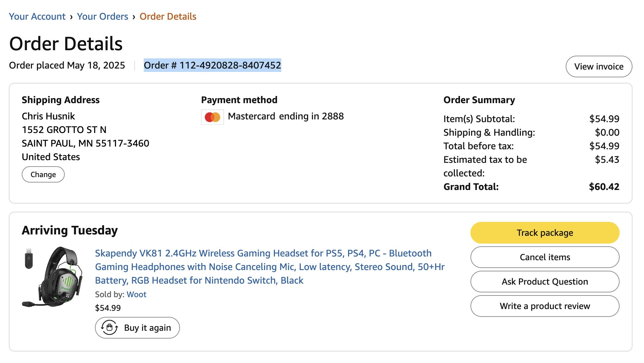The image size is (644, 363).
Task: Click the Order placed May 18, 2025 text
Action: [x=67, y=65]
